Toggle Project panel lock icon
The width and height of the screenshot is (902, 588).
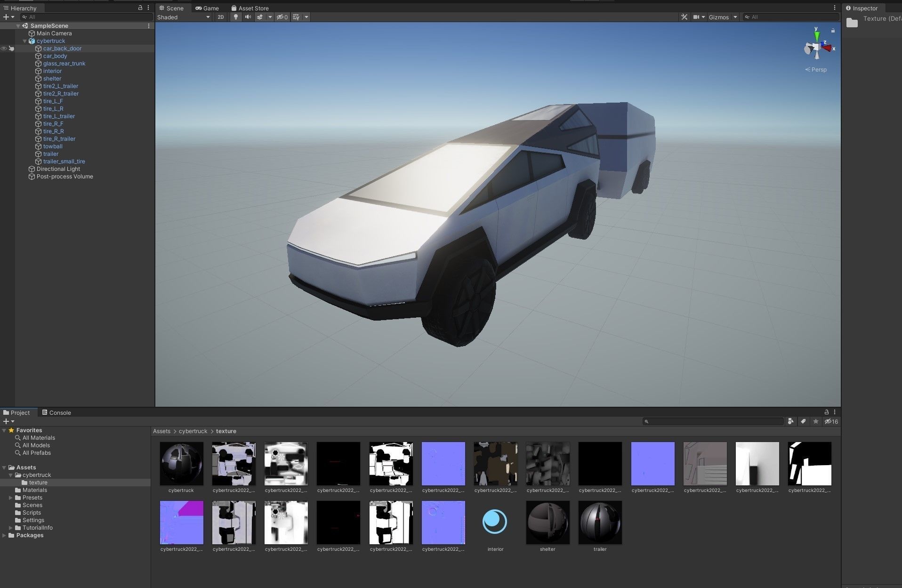coord(826,412)
